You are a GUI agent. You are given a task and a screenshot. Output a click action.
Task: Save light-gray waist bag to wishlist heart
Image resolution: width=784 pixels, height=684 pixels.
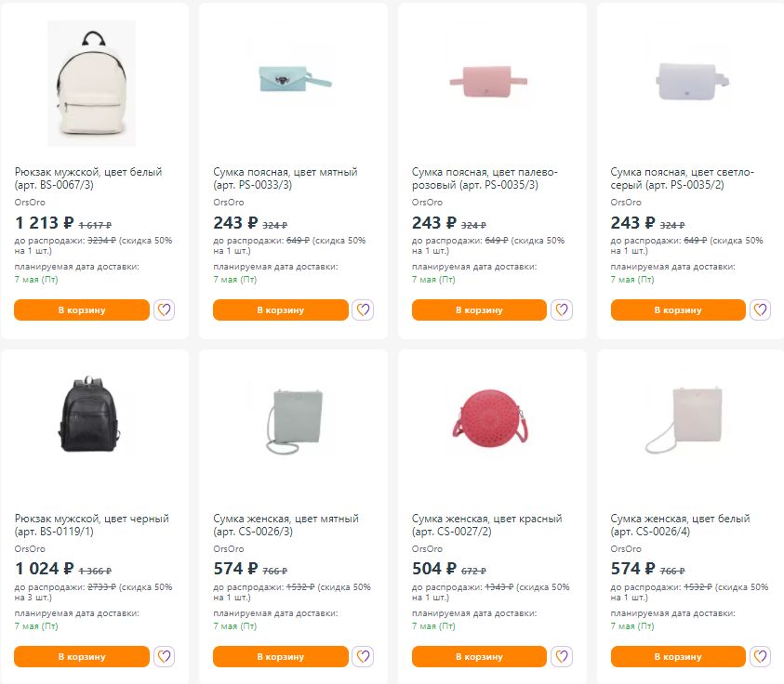point(760,309)
